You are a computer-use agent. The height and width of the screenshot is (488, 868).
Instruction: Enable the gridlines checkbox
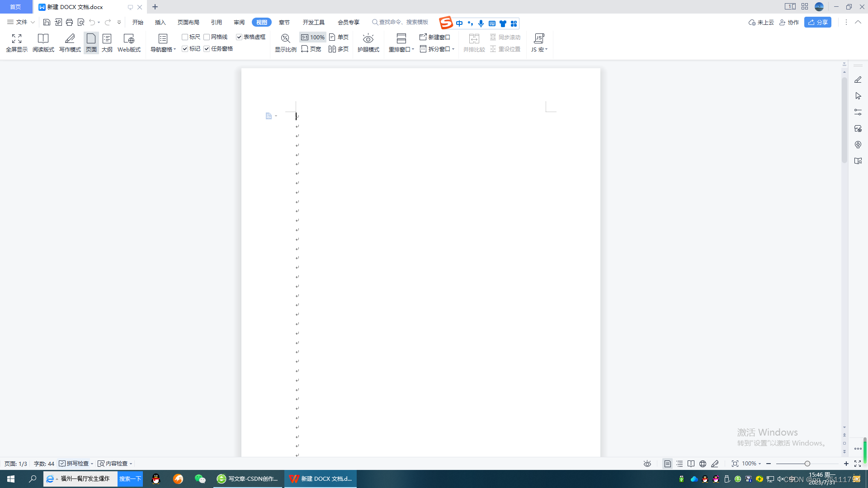207,37
